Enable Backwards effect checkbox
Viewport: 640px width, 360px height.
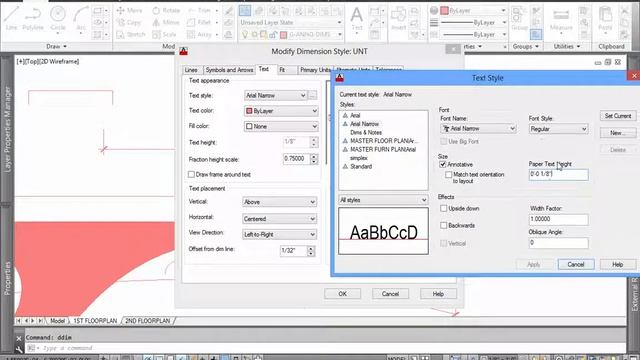pyautogui.click(x=444, y=225)
